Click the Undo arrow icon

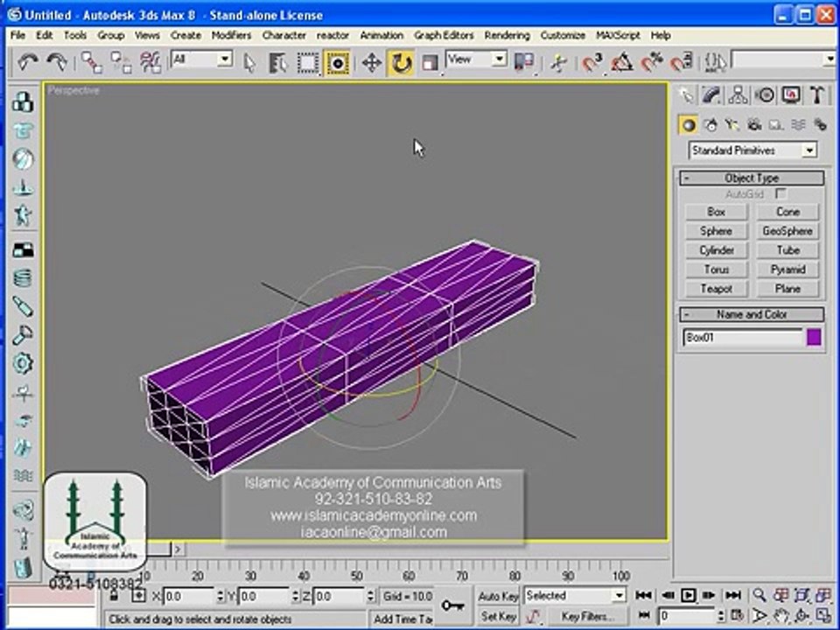pyautogui.click(x=27, y=62)
